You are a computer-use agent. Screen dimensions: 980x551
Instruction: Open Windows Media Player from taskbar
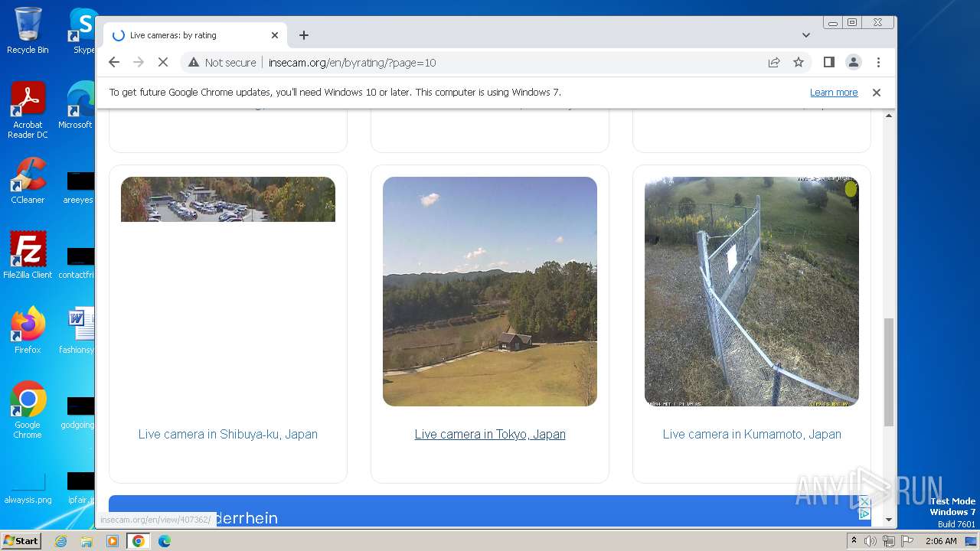113,541
